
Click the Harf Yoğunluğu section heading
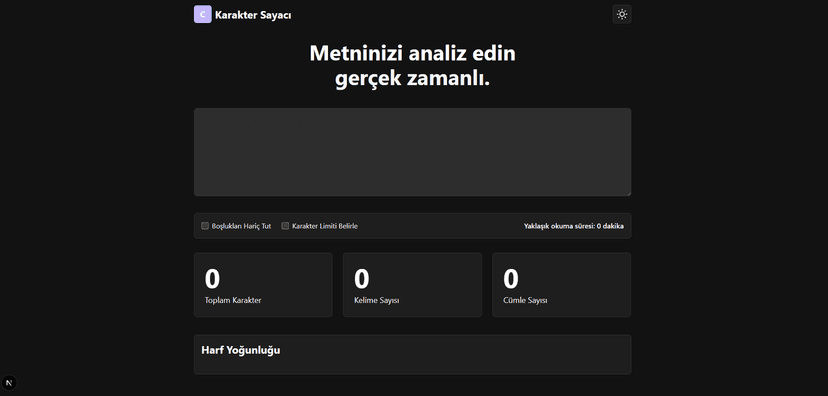pos(241,350)
